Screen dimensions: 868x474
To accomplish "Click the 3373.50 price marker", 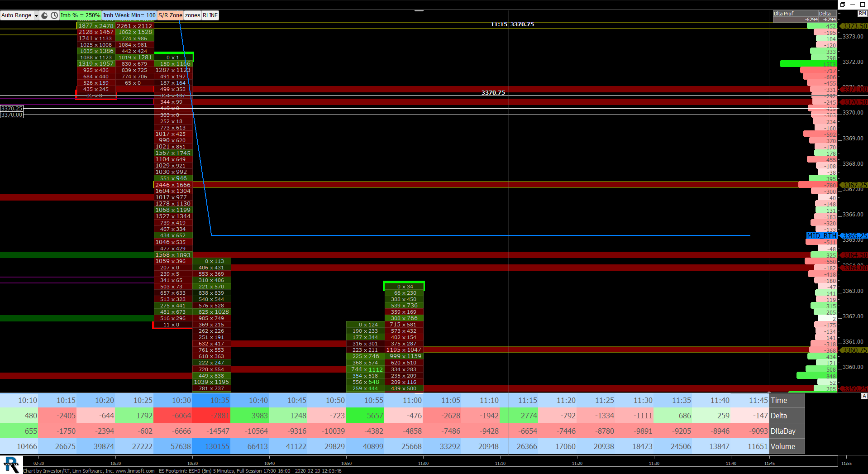I will pyautogui.click(x=854, y=26).
